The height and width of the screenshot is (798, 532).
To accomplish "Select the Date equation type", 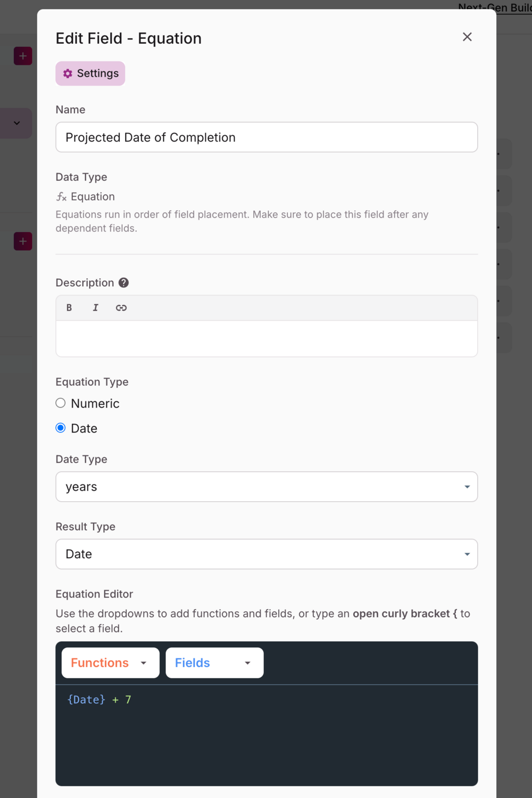I will pos(61,428).
